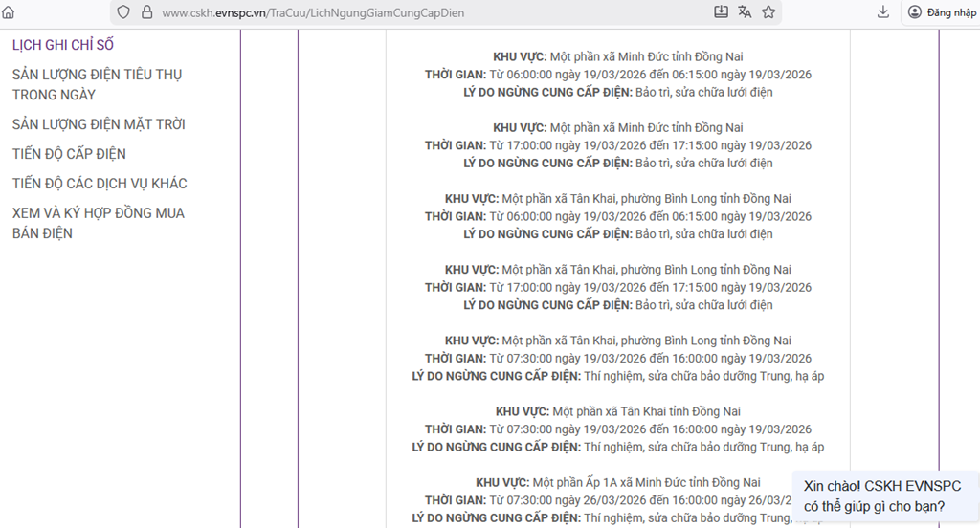Open TIẾN ĐỘ CÁC DỊCH VỤ KHÁC
The height and width of the screenshot is (528, 980).
100,184
